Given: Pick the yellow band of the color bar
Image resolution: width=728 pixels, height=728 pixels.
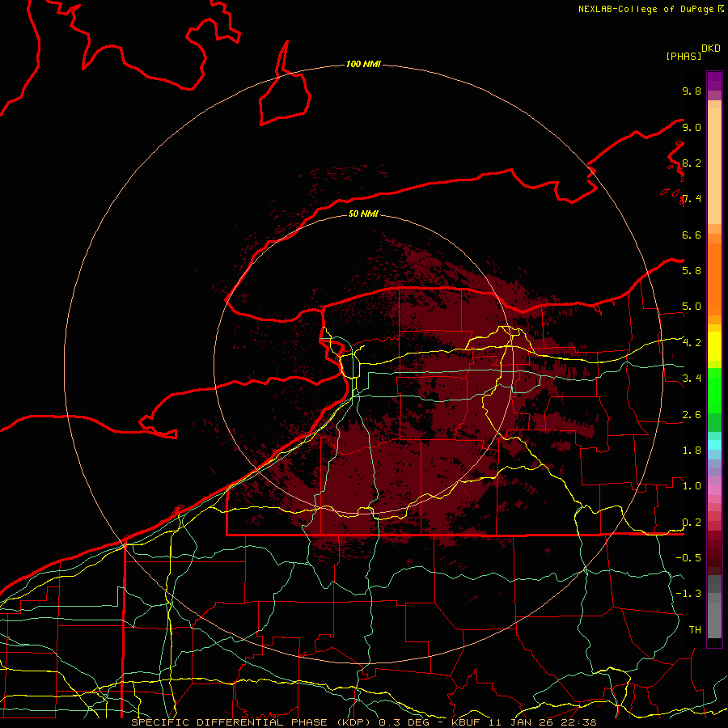Looking at the screenshot, I should coord(714,346).
